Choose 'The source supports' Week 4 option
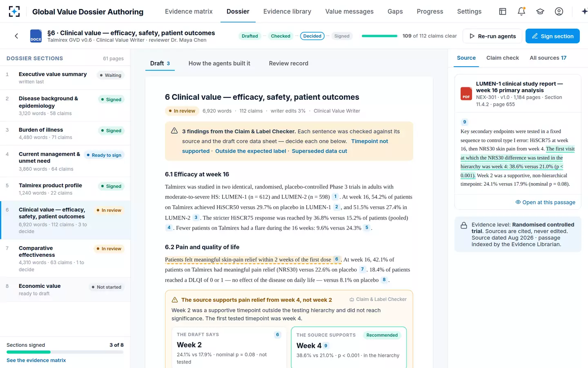The height and width of the screenshot is (368, 588). point(349,348)
